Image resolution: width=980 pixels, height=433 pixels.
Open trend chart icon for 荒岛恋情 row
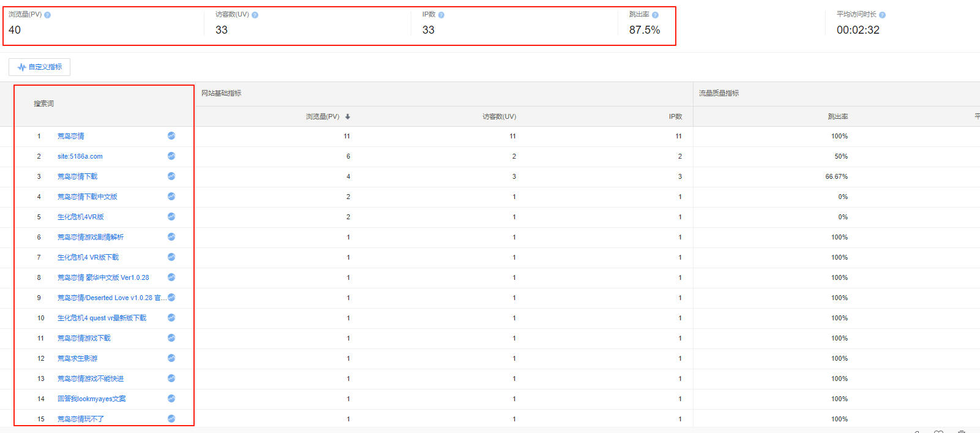(171, 136)
